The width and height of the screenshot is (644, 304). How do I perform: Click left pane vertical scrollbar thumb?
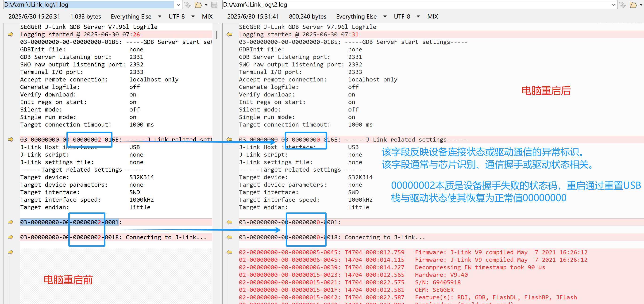point(216,35)
